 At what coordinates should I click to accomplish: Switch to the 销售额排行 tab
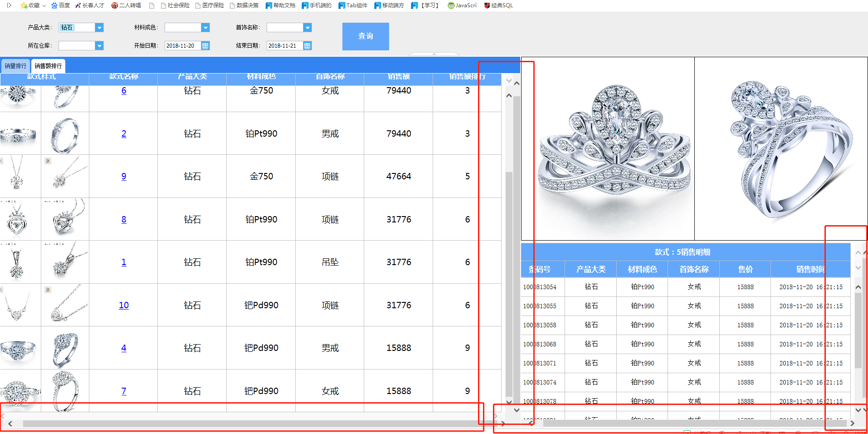click(48, 66)
